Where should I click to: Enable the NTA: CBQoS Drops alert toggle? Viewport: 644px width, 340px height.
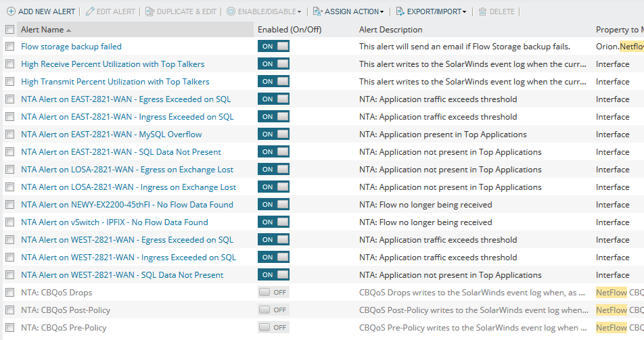[x=273, y=293]
